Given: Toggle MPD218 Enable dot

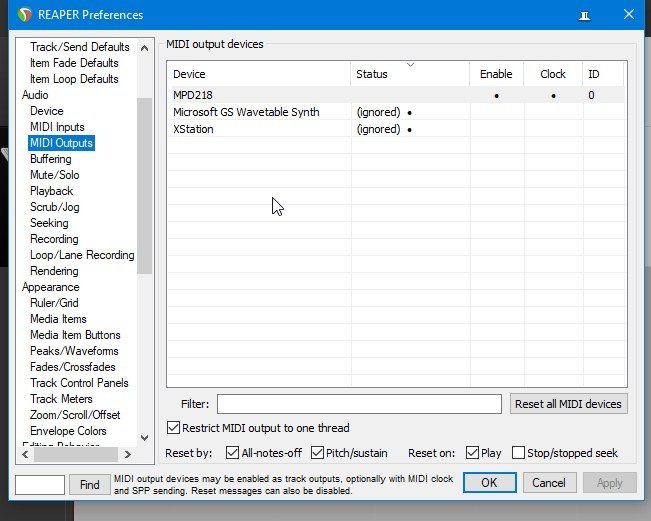Looking at the screenshot, I should point(497,96).
